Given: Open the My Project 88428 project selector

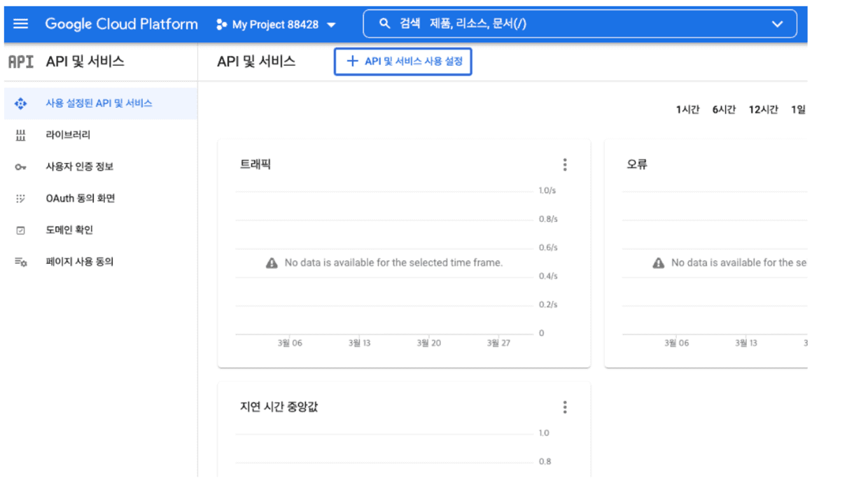Looking at the screenshot, I should click(x=276, y=24).
